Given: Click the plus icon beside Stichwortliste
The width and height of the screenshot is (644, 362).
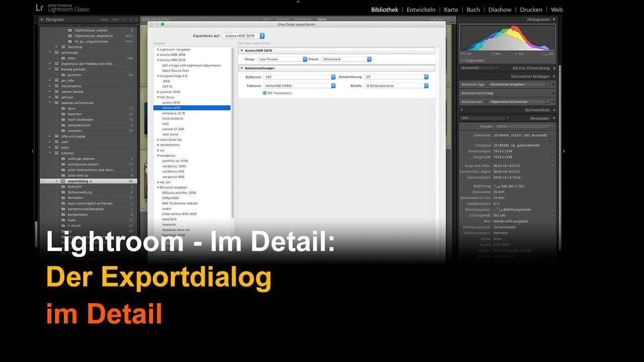Looking at the screenshot, I should point(462,110).
